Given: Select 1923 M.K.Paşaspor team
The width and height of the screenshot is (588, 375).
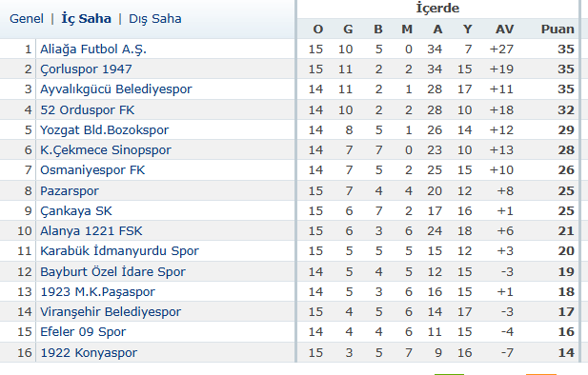Looking at the screenshot, I should 97,292.
